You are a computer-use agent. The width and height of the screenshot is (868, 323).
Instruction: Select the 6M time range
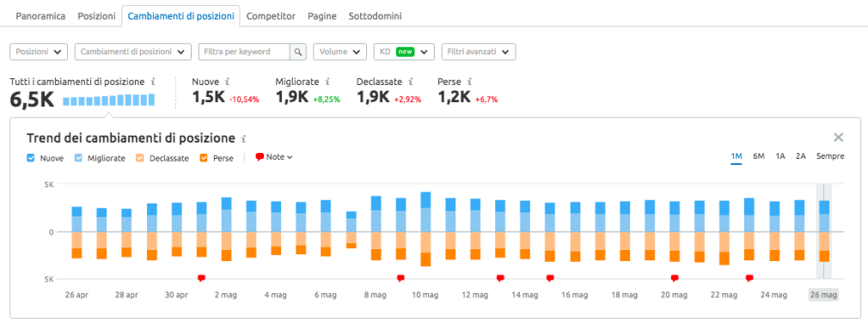[758, 156]
